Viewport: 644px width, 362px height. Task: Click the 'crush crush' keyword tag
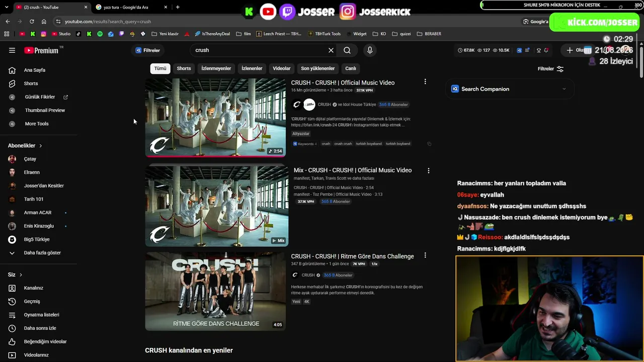pos(343,144)
